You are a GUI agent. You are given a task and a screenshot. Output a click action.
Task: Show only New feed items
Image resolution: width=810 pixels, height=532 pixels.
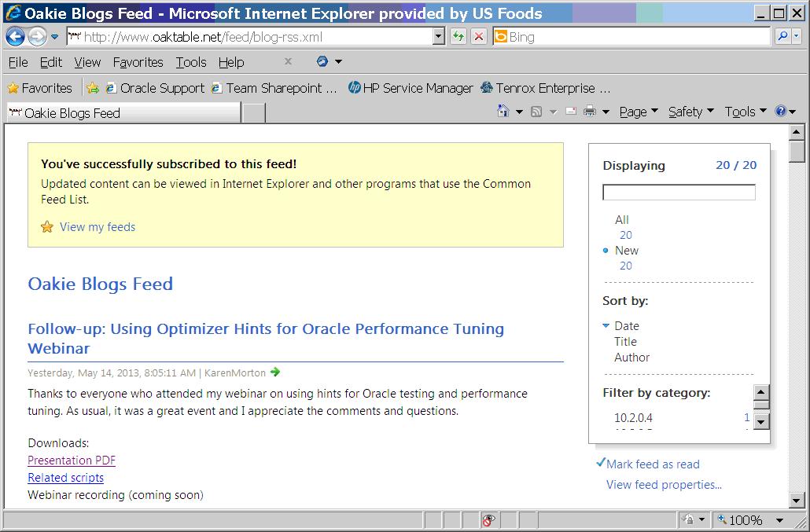click(x=627, y=251)
